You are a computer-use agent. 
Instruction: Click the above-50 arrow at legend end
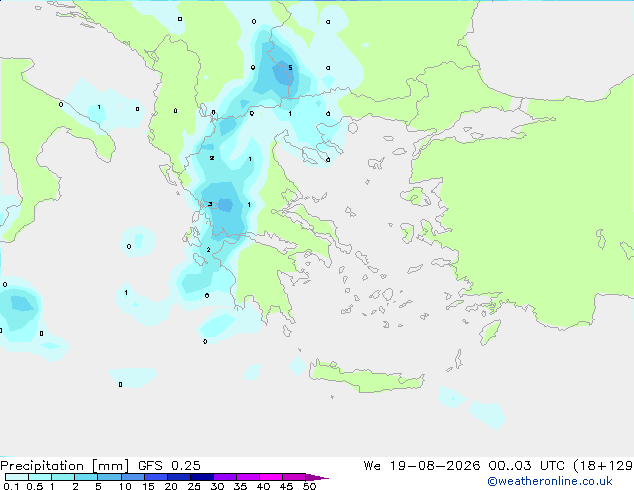tap(317, 477)
